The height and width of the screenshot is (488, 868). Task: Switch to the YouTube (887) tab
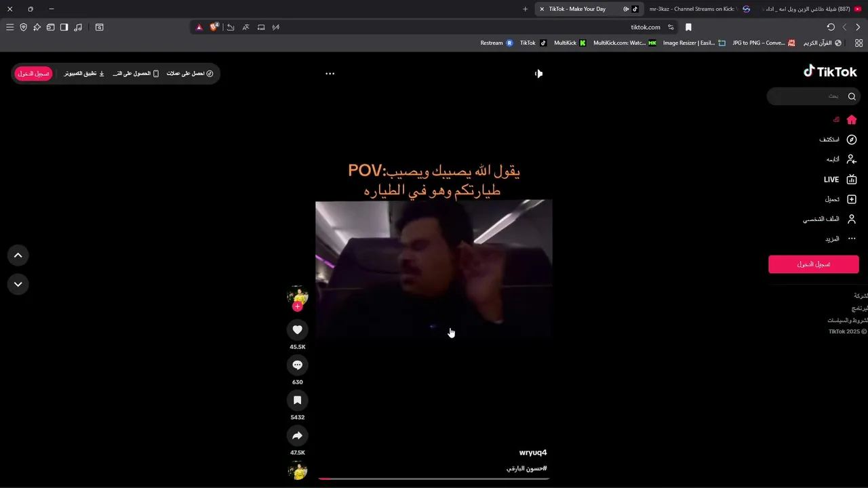pyautogui.click(x=811, y=9)
